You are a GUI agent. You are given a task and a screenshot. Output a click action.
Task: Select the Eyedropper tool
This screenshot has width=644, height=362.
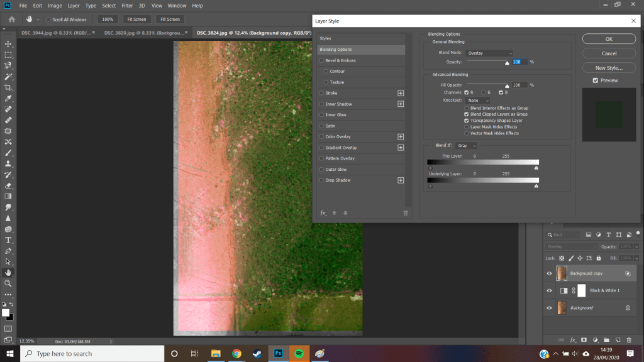pos(8,99)
